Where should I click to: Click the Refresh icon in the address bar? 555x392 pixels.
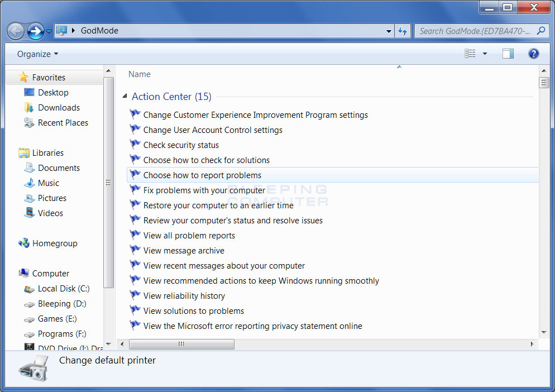(403, 31)
